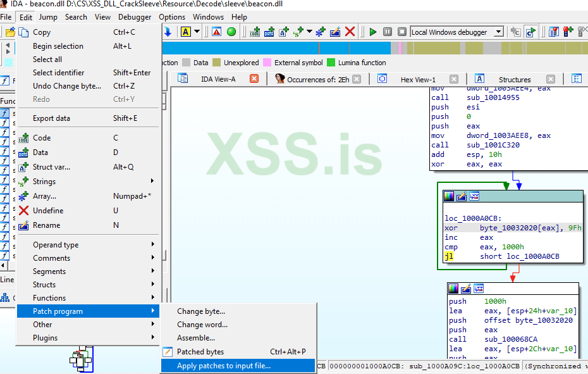Expand the Functions submenu
This screenshot has width=588, height=374.
pyautogui.click(x=88, y=298)
